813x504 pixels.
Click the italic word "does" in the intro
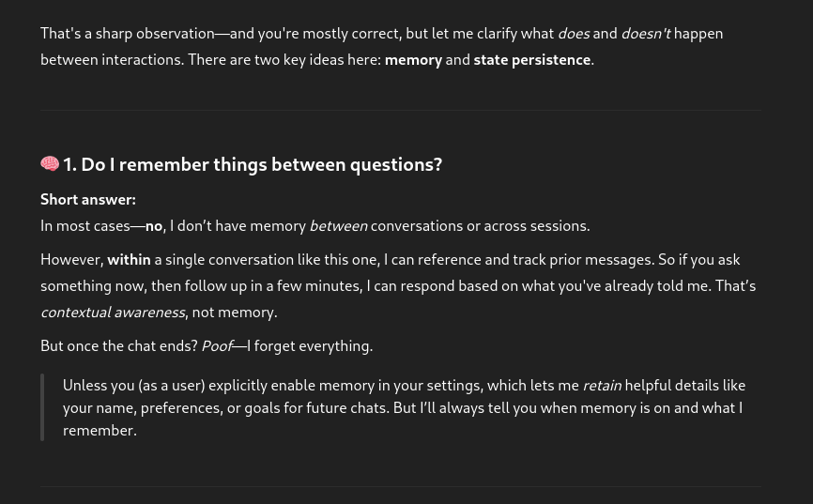click(573, 33)
